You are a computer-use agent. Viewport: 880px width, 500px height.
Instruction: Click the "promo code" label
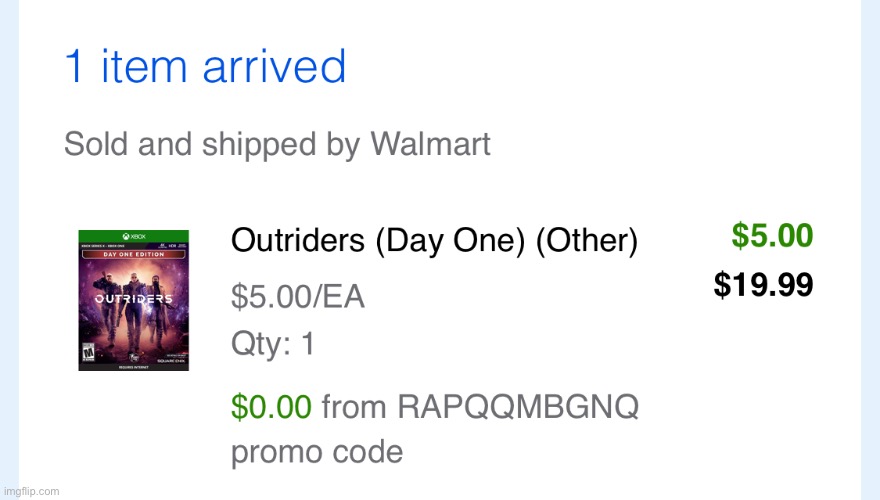tap(316, 452)
